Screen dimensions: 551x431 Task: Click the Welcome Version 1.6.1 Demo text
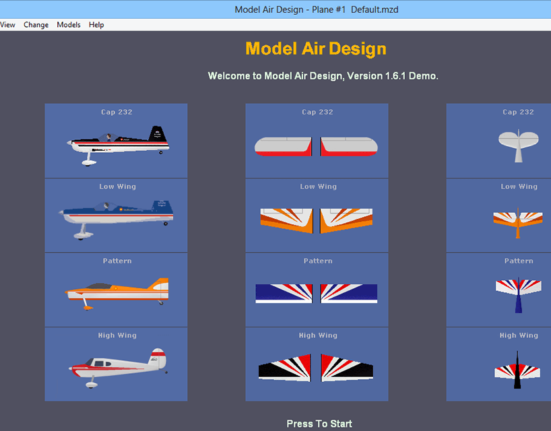point(323,76)
